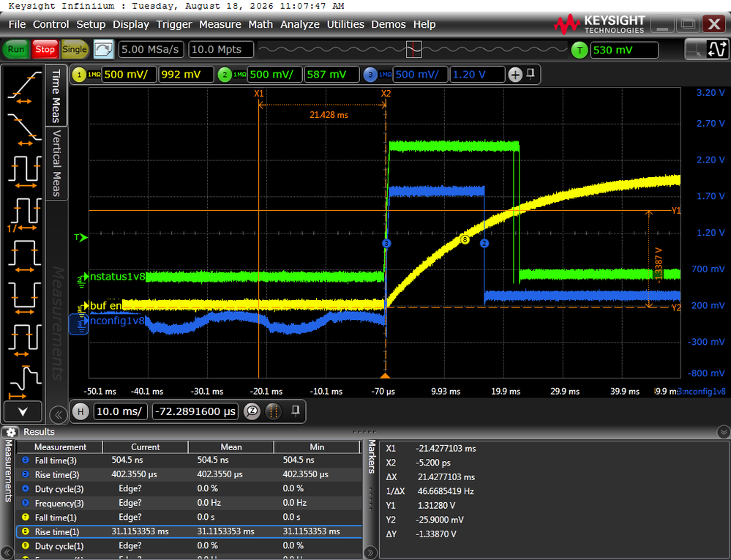Click the X1 marker label on graticule
This screenshot has height=560, width=731.
(x=259, y=93)
